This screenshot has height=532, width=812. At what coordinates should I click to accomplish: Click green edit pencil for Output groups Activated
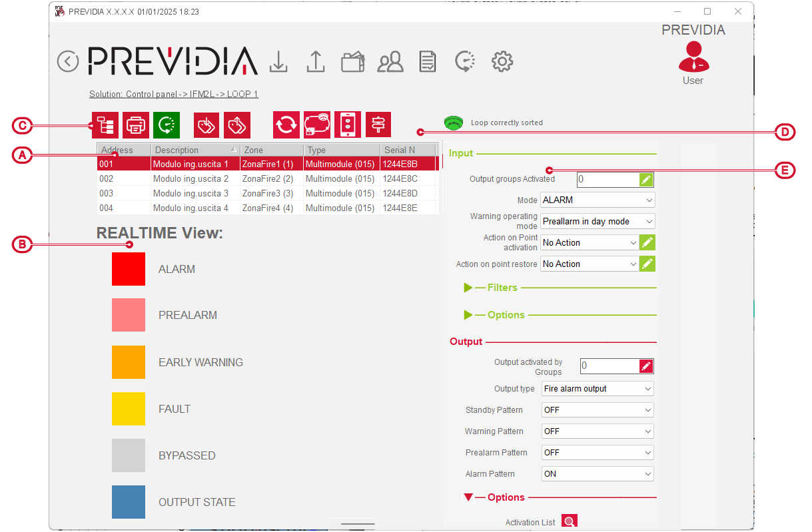coord(646,179)
